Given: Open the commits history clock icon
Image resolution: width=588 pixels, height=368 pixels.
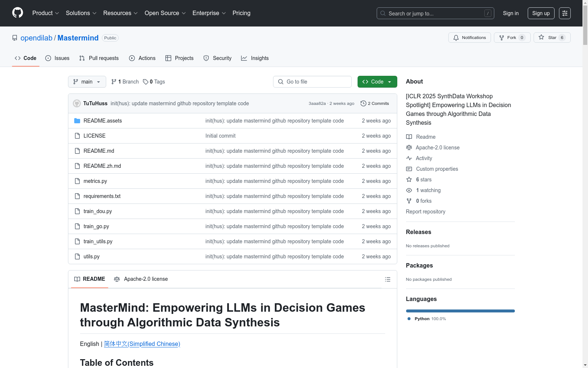Looking at the screenshot, I should click(x=363, y=103).
